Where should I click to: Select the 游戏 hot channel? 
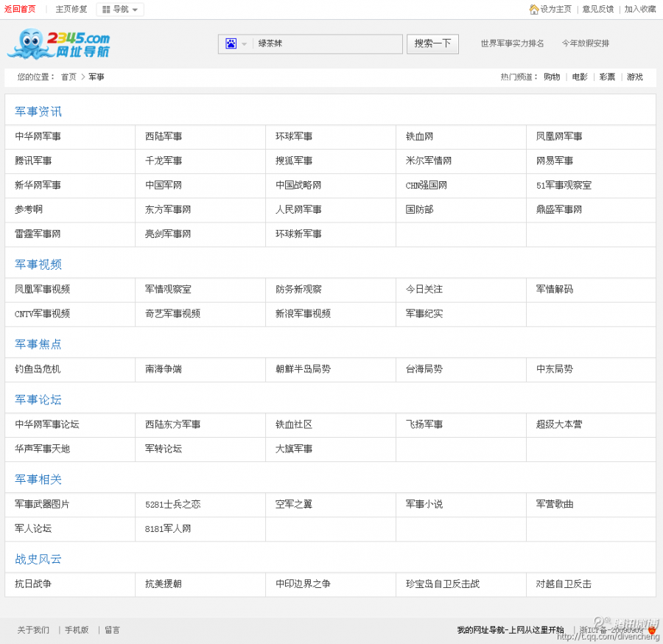click(x=635, y=77)
